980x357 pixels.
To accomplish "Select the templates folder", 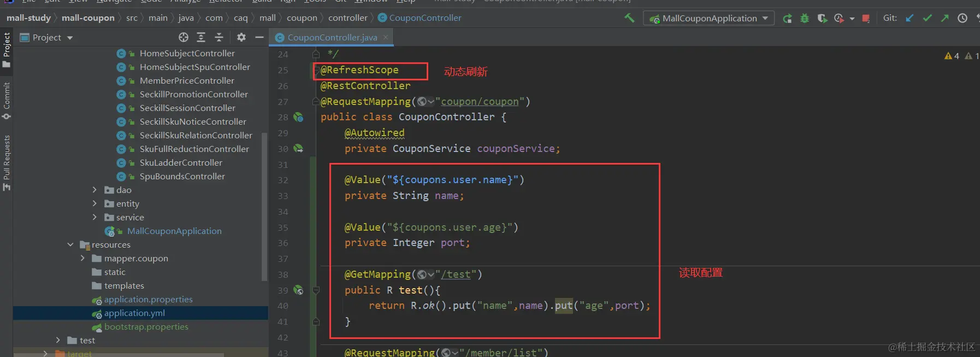I will [x=124, y=285].
